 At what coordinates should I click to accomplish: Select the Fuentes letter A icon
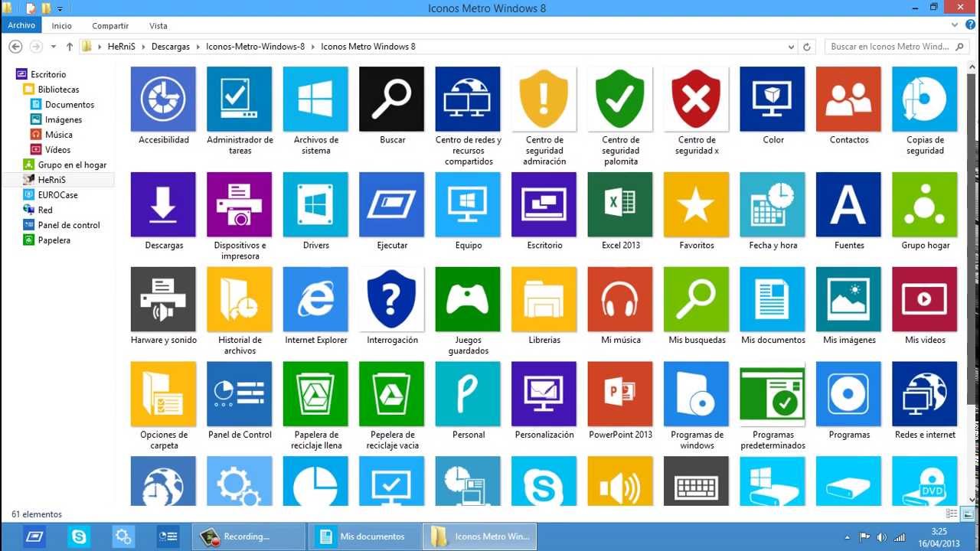pos(849,204)
